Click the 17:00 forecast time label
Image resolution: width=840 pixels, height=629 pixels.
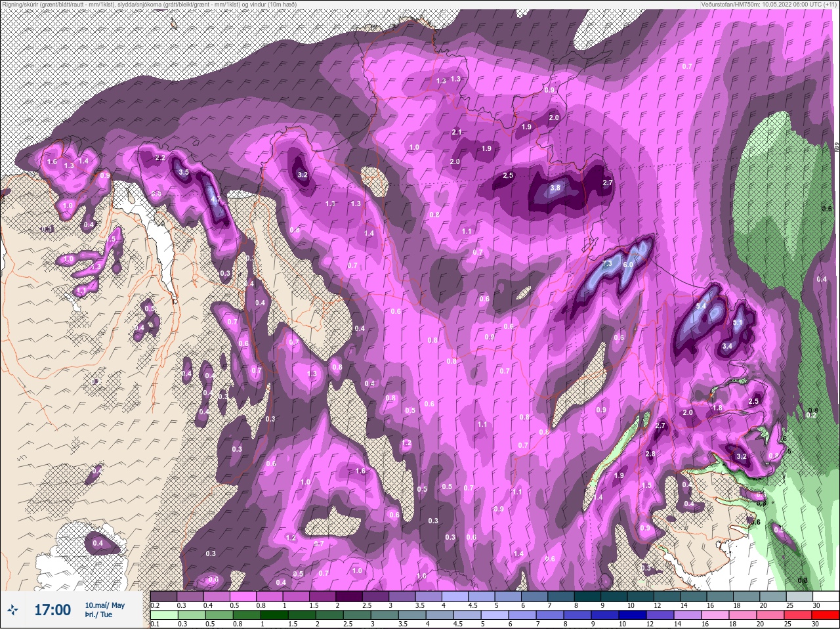point(52,611)
